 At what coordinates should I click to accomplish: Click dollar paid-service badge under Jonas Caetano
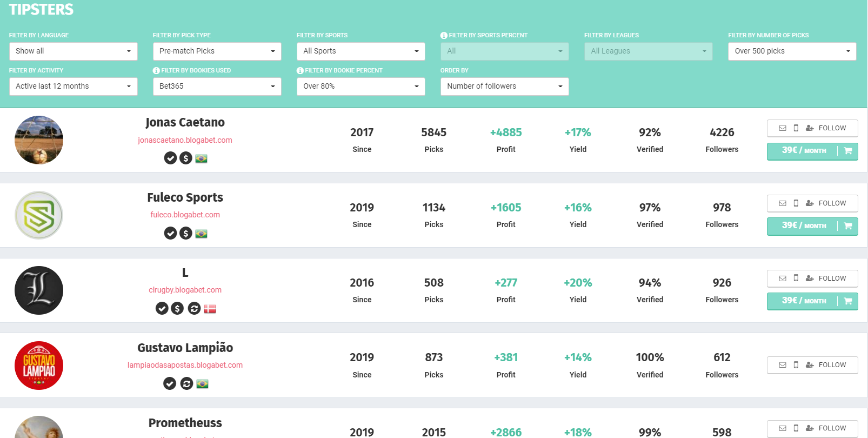coord(185,158)
